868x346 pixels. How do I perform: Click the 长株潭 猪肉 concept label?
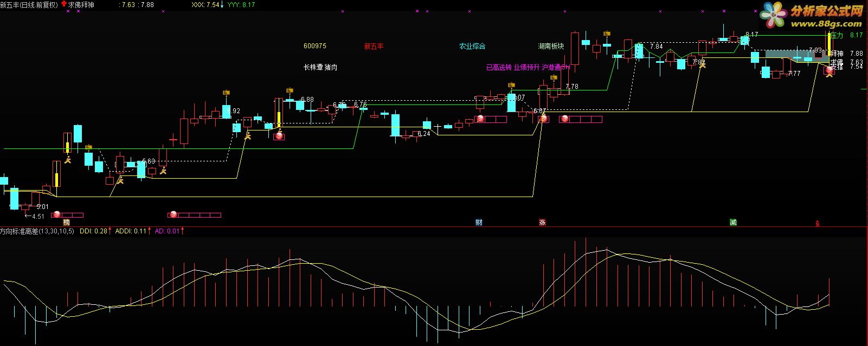(320, 68)
